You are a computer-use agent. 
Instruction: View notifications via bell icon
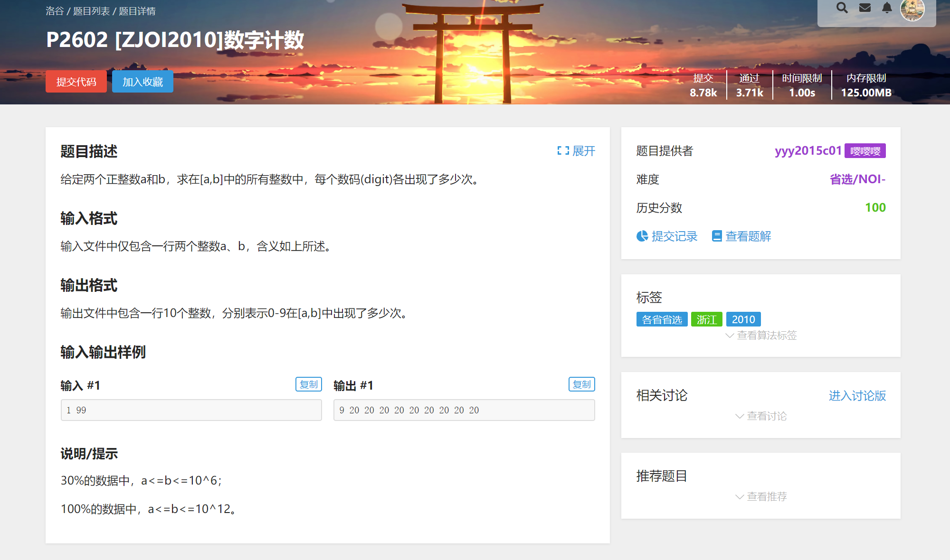(x=887, y=8)
